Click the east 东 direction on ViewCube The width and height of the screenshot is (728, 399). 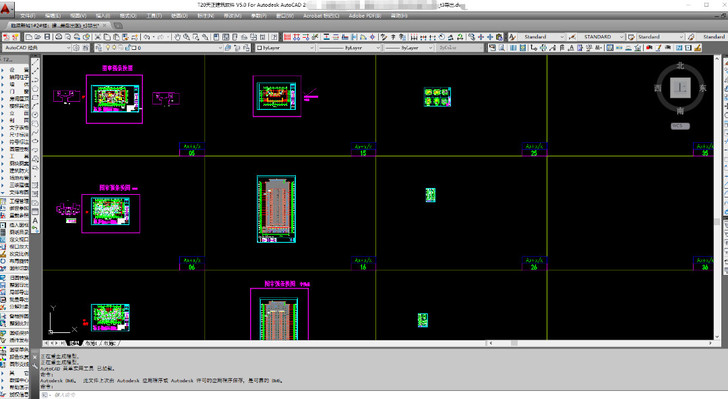[703, 88]
